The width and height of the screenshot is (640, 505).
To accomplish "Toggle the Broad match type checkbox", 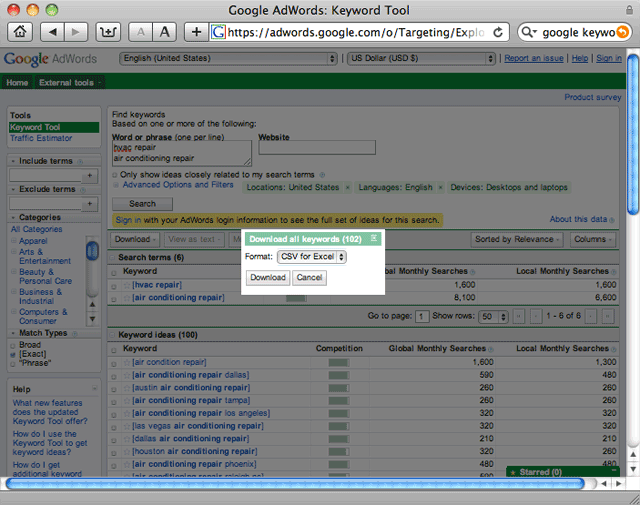I will tap(13, 345).
